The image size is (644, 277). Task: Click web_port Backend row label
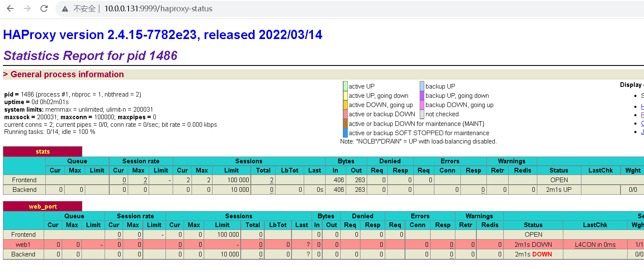pos(24,254)
